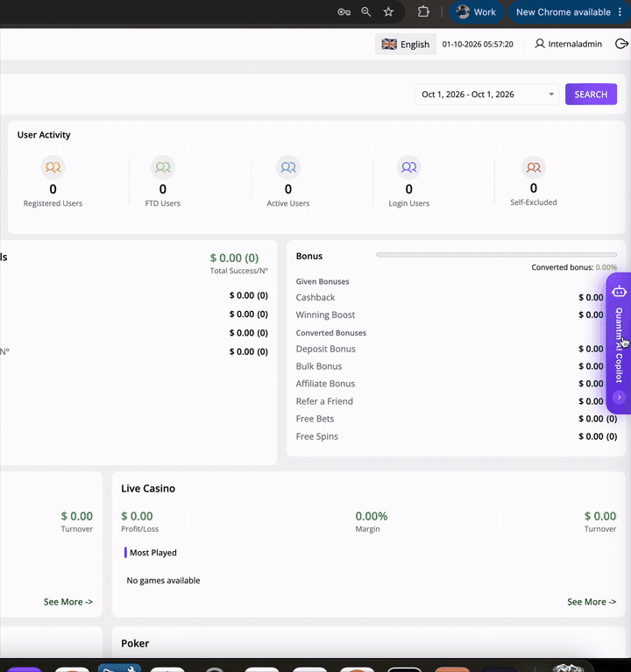The height and width of the screenshot is (672, 631).
Task: Click the Live Casino Margin 0.00% value
Action: pyautogui.click(x=372, y=516)
